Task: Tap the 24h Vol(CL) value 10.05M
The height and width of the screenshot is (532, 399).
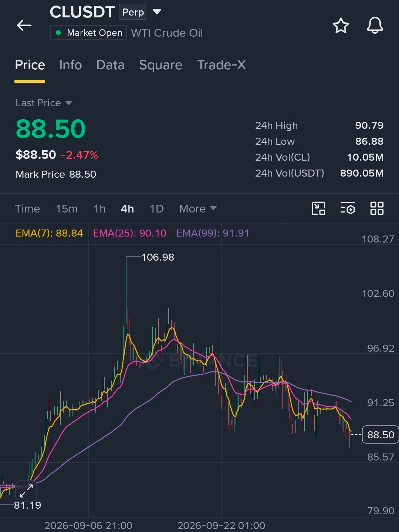Action: point(365,157)
